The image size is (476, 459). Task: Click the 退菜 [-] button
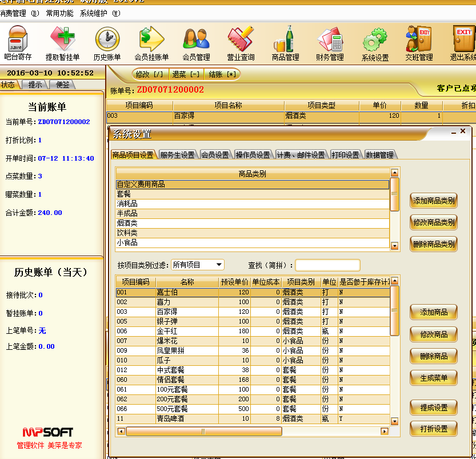[x=186, y=74]
